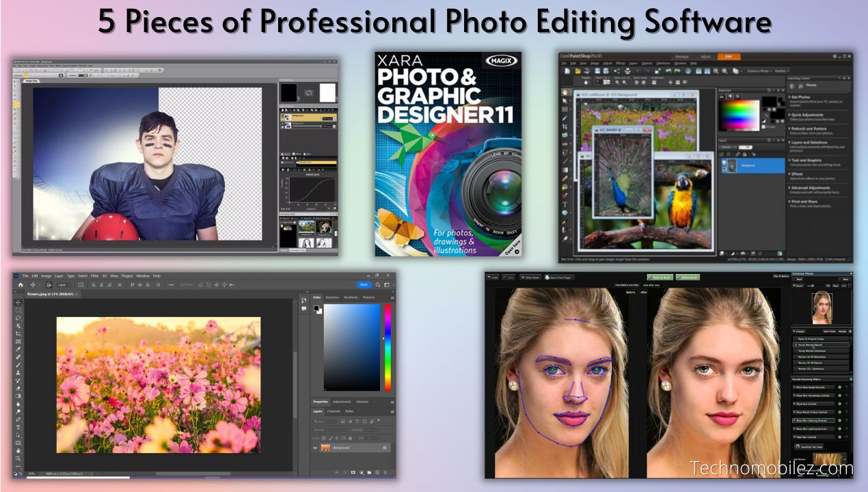Image resolution: width=868 pixels, height=492 pixels.
Task: Click the Home icon in Photoshop options bar
Action: [21, 284]
